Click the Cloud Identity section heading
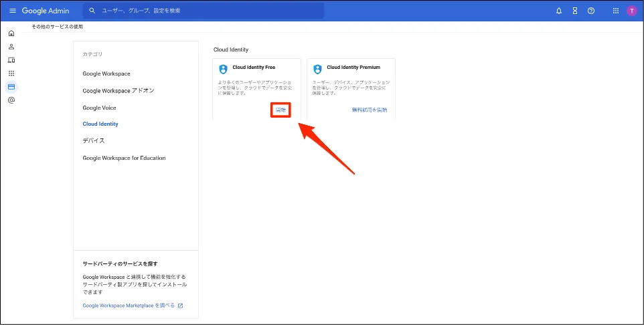This screenshot has height=325, width=644. pyautogui.click(x=231, y=49)
